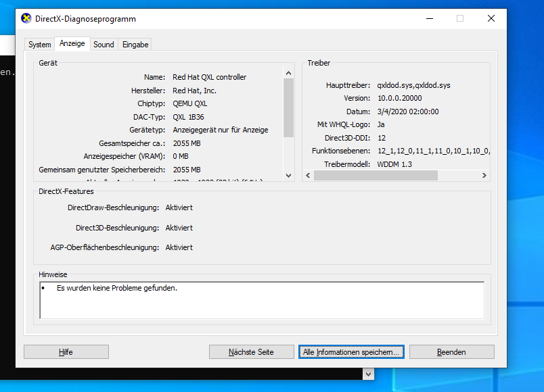The height and width of the screenshot is (392, 544).
Task: Click the VRAM value '0 MB'
Action: [x=181, y=156]
